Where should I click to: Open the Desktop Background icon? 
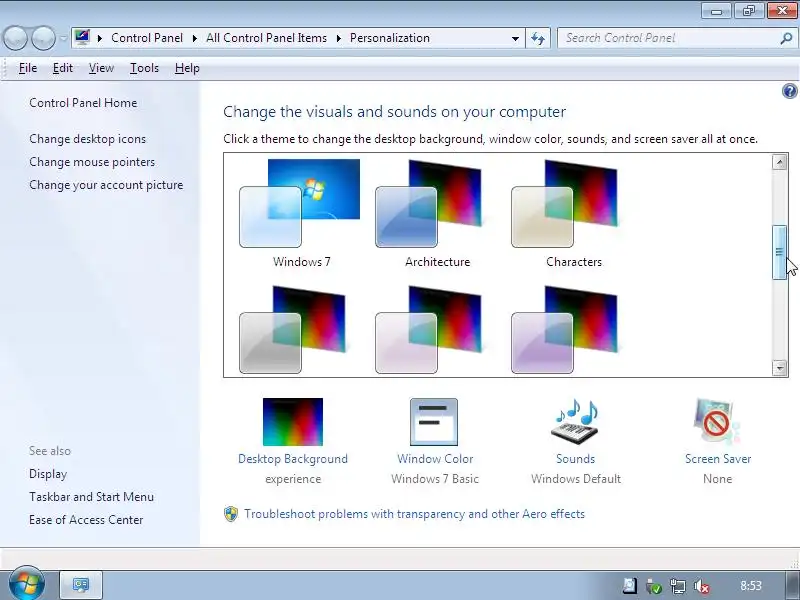[x=293, y=421]
